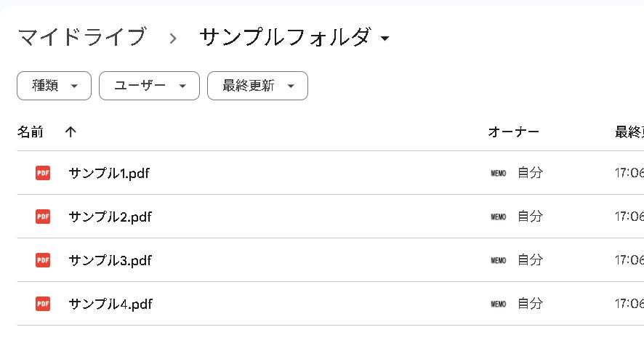Image resolution: width=644 pixels, height=351 pixels.
Task: Sort by the 名前 column header
Action: point(31,132)
